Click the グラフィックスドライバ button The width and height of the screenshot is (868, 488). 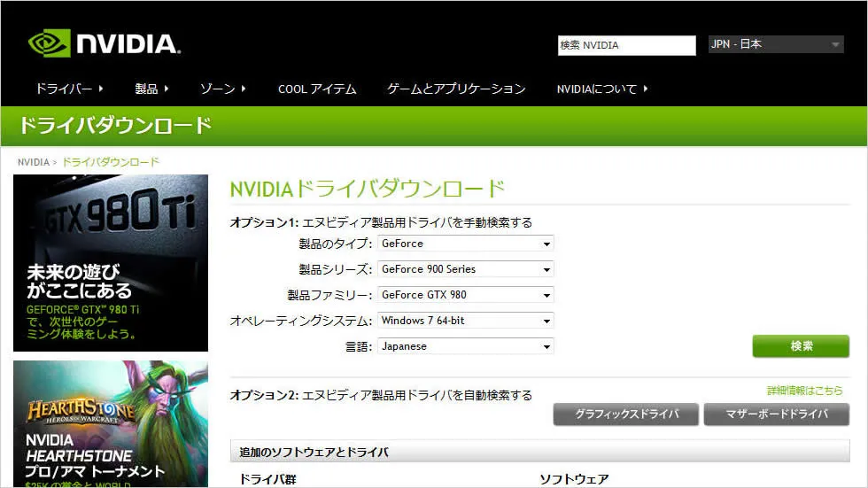pyautogui.click(x=626, y=414)
